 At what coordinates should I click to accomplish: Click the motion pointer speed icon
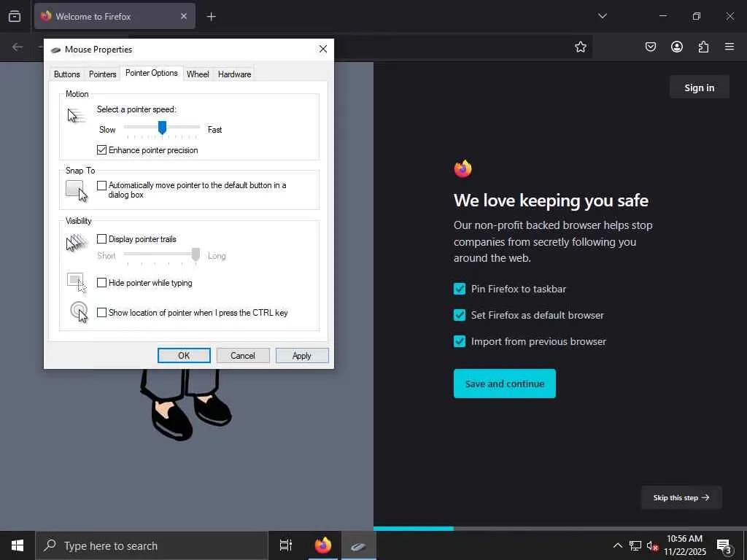point(77,116)
